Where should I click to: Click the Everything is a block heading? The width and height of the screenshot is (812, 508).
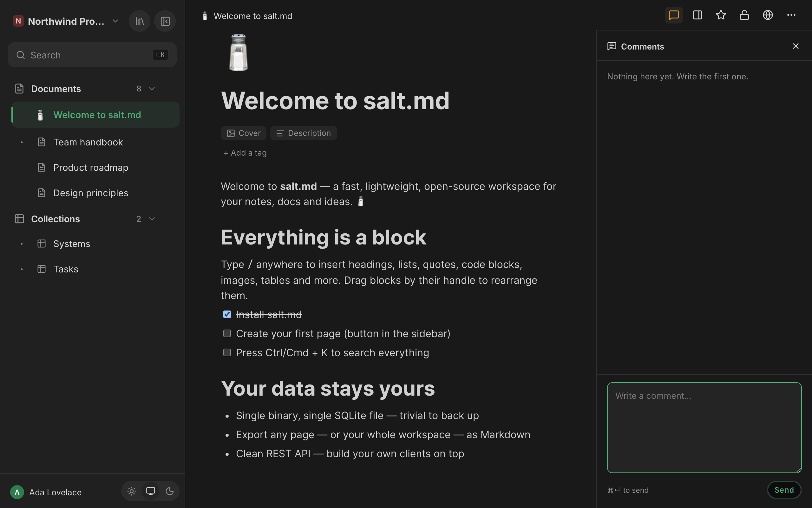[324, 237]
